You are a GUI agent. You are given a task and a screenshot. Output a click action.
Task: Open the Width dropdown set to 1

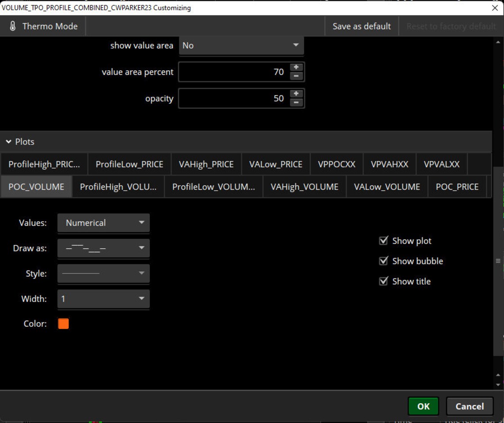[103, 299]
